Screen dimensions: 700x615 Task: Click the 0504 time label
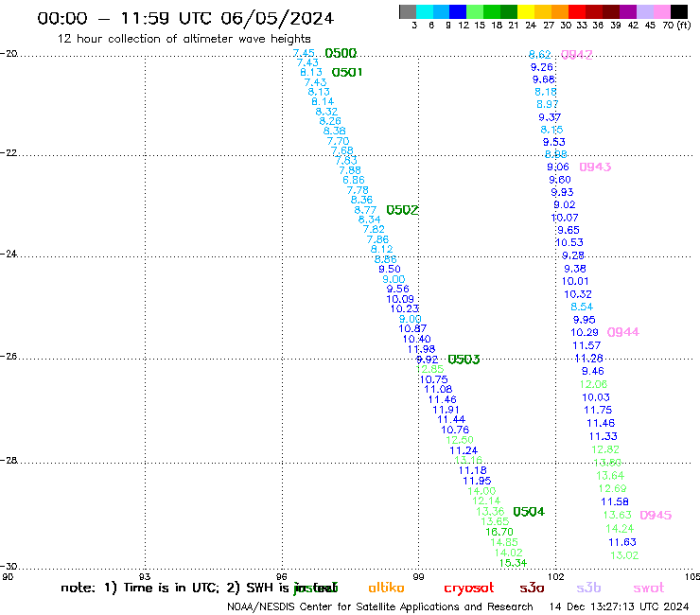(x=529, y=512)
